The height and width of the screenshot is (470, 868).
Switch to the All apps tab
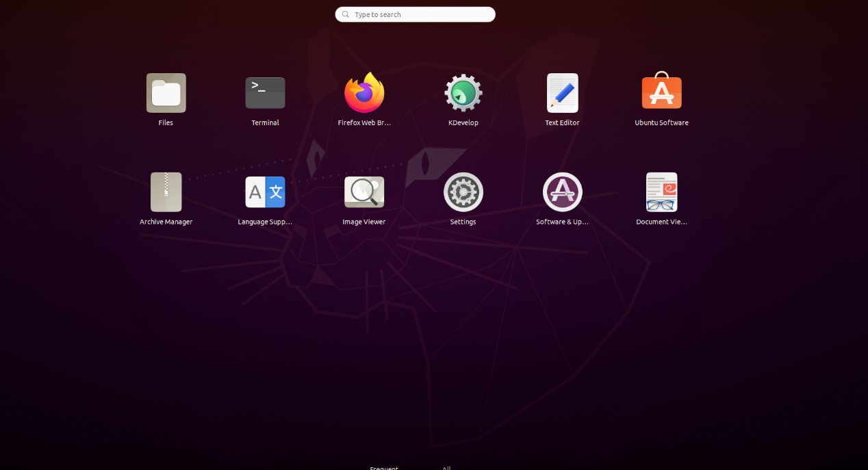tap(446, 468)
